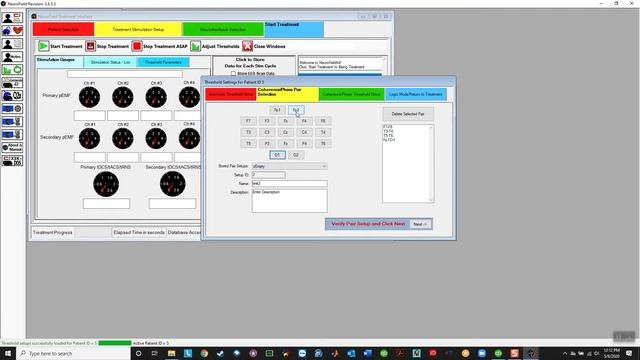Click the Delete Selected Pair button

[408, 114]
